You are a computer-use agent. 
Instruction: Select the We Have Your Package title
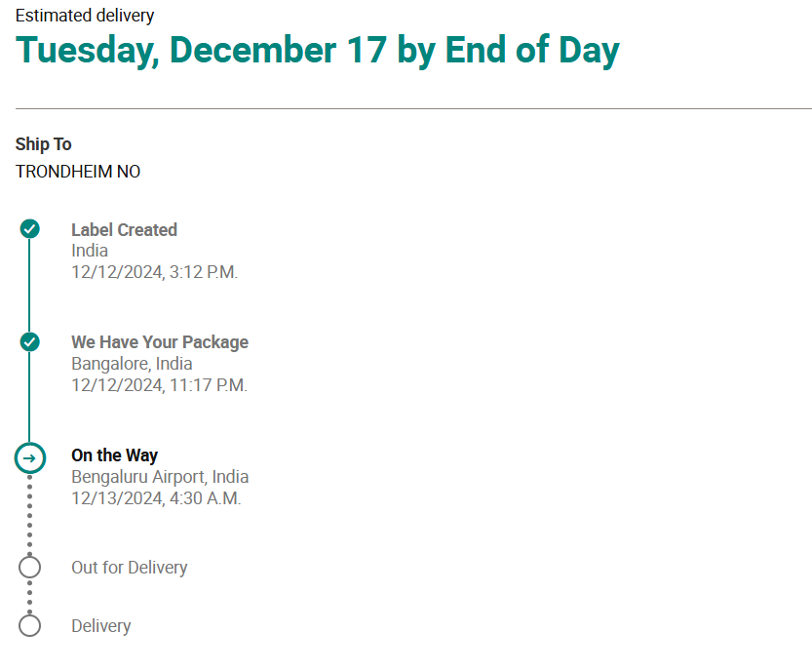point(160,342)
